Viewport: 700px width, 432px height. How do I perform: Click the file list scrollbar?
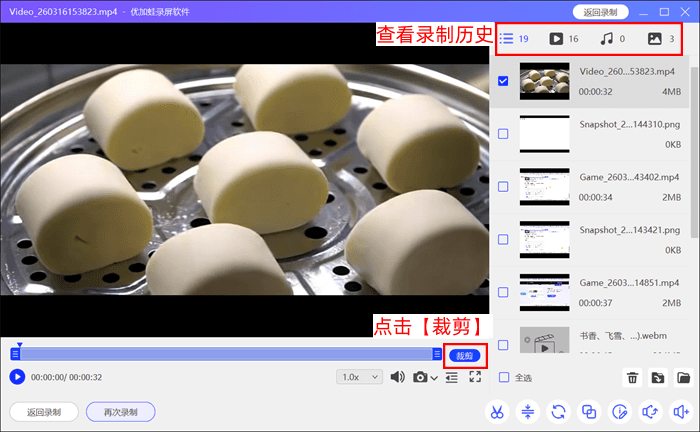(695, 153)
